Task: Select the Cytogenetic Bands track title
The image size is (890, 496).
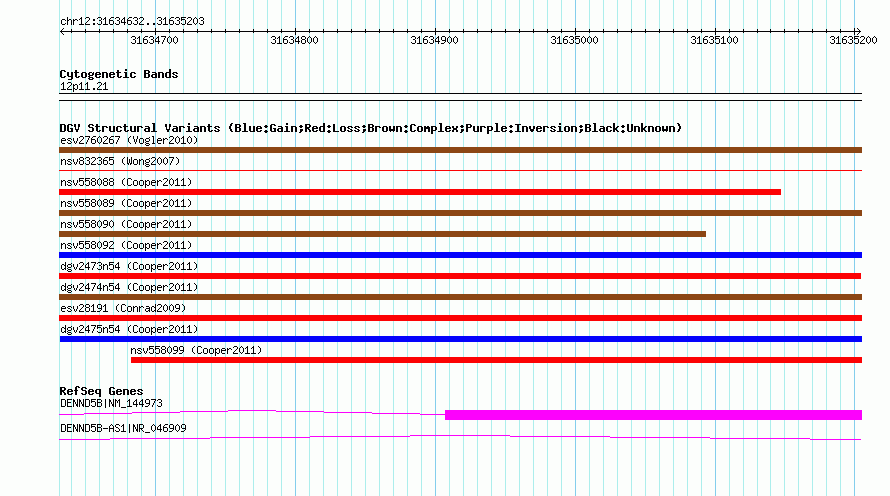Action: 119,74
